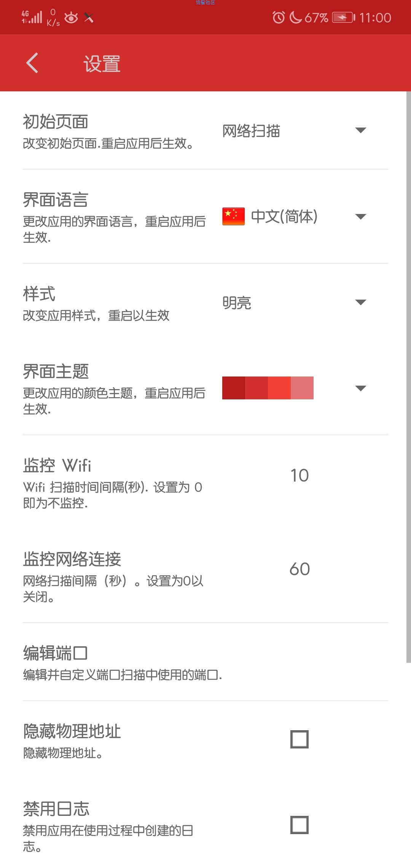Tap the battery charging indicator icon
The width and height of the screenshot is (411, 868).
coord(343,18)
